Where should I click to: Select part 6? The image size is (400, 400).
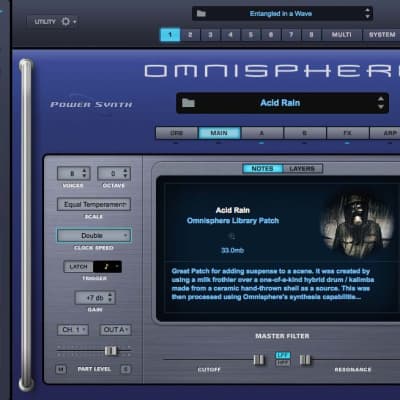click(271, 35)
